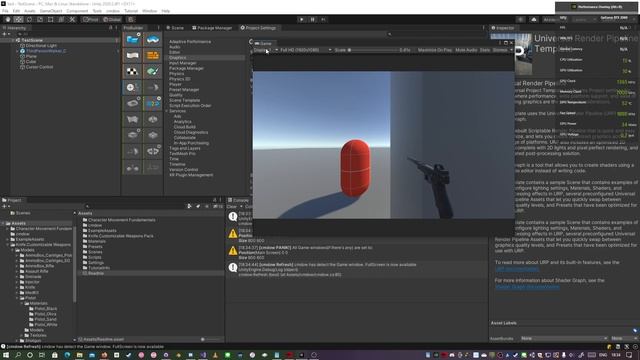The width and height of the screenshot is (640, 360).
Task: Open search by type filter in Project panel
Action: pos(189,207)
